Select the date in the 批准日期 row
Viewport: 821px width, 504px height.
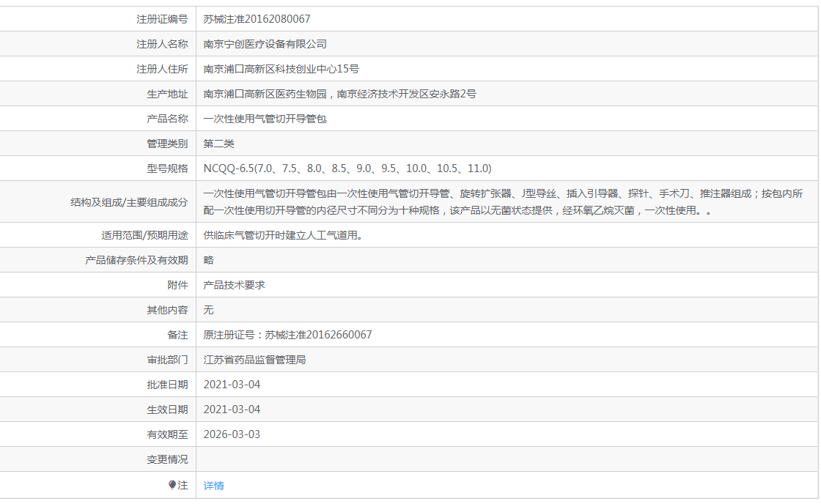232,385
